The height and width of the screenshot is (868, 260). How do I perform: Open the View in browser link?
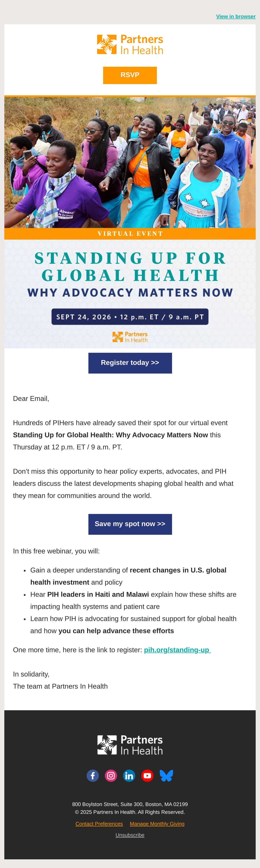click(236, 16)
